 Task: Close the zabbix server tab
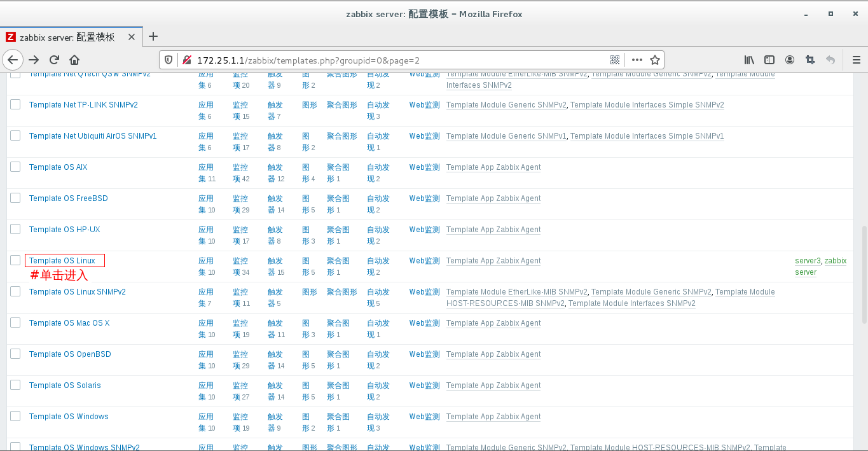132,37
